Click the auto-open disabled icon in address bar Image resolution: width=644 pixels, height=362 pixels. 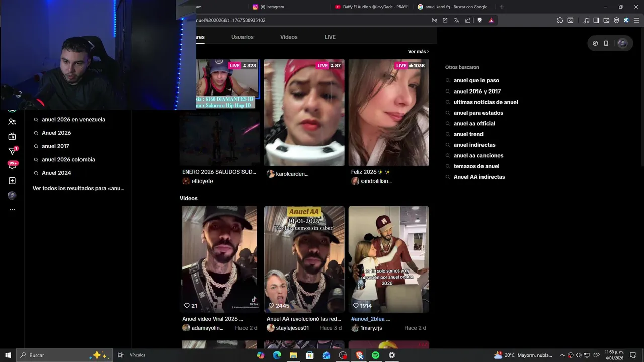[x=434, y=20]
